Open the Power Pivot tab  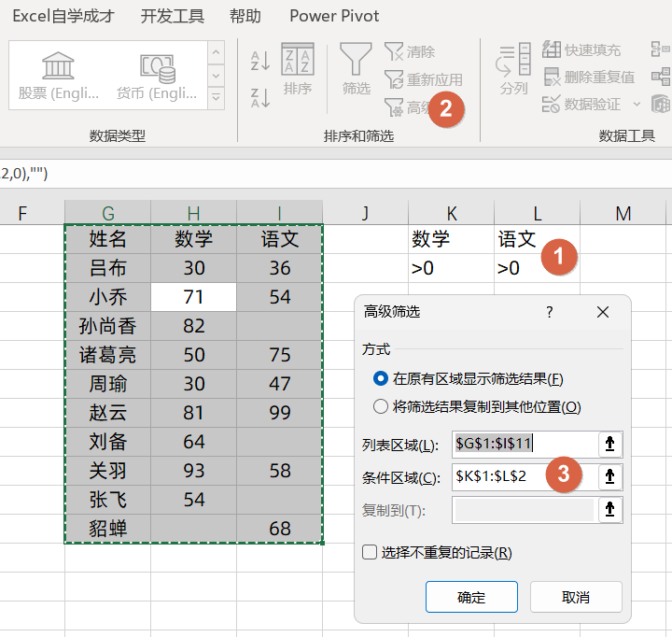tap(334, 16)
